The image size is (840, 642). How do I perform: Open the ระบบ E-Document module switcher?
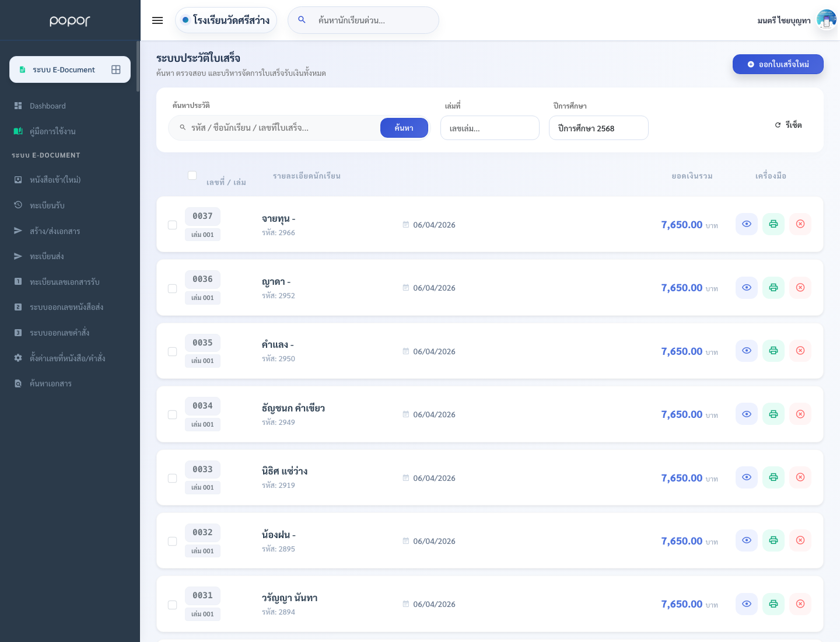pos(70,69)
